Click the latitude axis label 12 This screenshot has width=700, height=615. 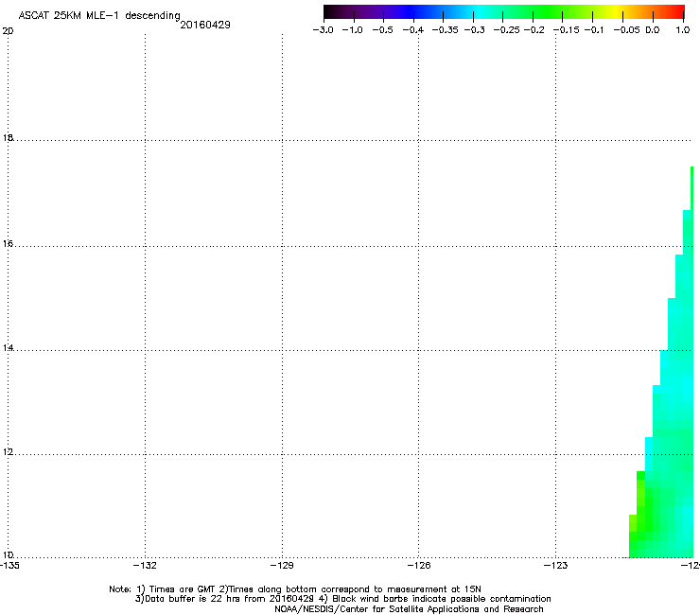pyautogui.click(x=8, y=452)
